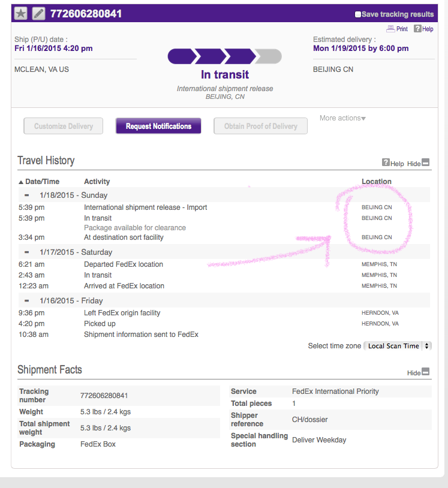Click the Customize Delivery button
448x488 pixels.
coord(63,126)
